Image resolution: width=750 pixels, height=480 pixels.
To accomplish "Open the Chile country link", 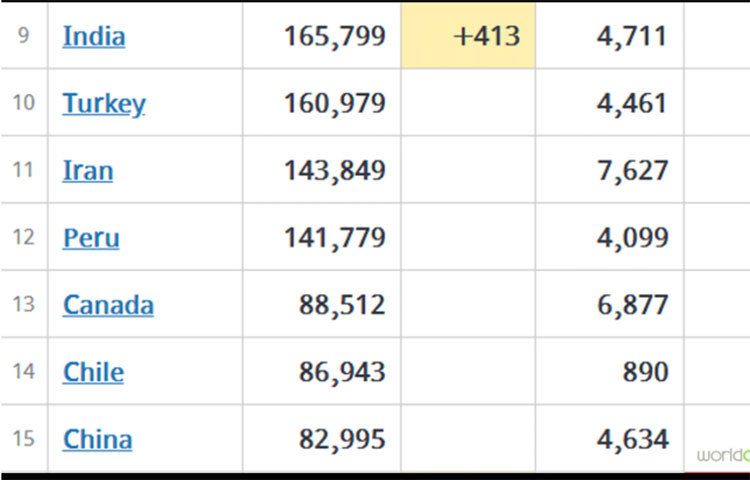I will (x=94, y=372).
